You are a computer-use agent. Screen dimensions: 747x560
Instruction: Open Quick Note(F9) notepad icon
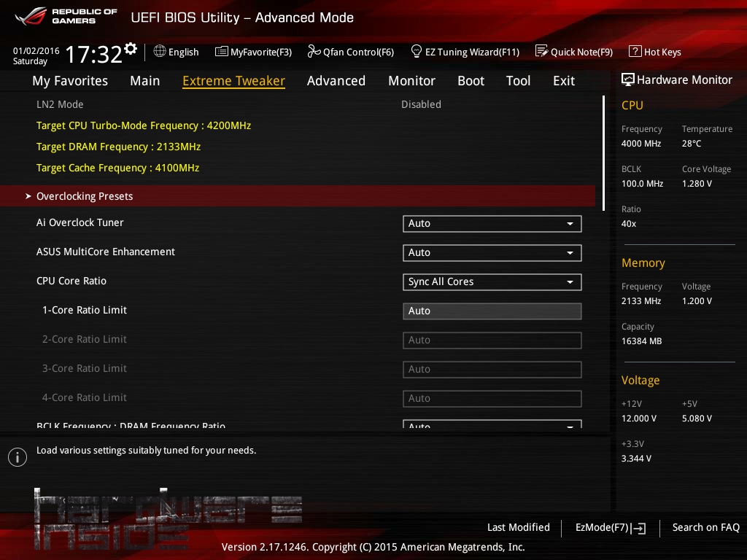(x=541, y=51)
